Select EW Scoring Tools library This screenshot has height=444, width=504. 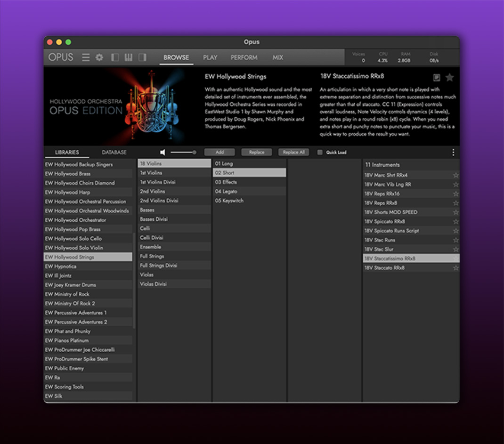click(88, 387)
